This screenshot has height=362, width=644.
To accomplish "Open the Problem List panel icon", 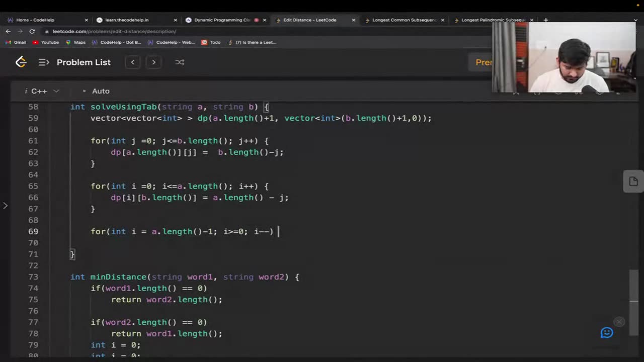I will click(x=44, y=62).
